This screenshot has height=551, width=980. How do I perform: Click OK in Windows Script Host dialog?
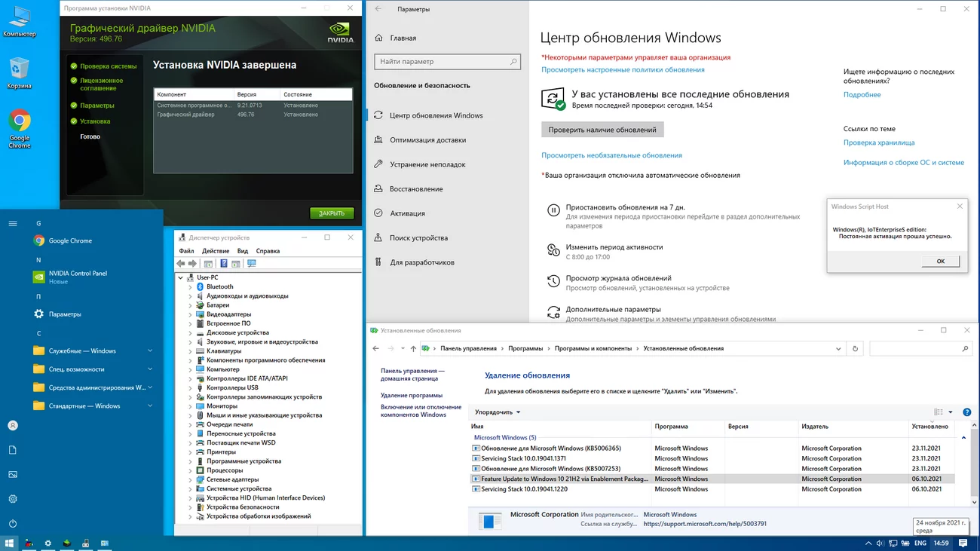[941, 261]
